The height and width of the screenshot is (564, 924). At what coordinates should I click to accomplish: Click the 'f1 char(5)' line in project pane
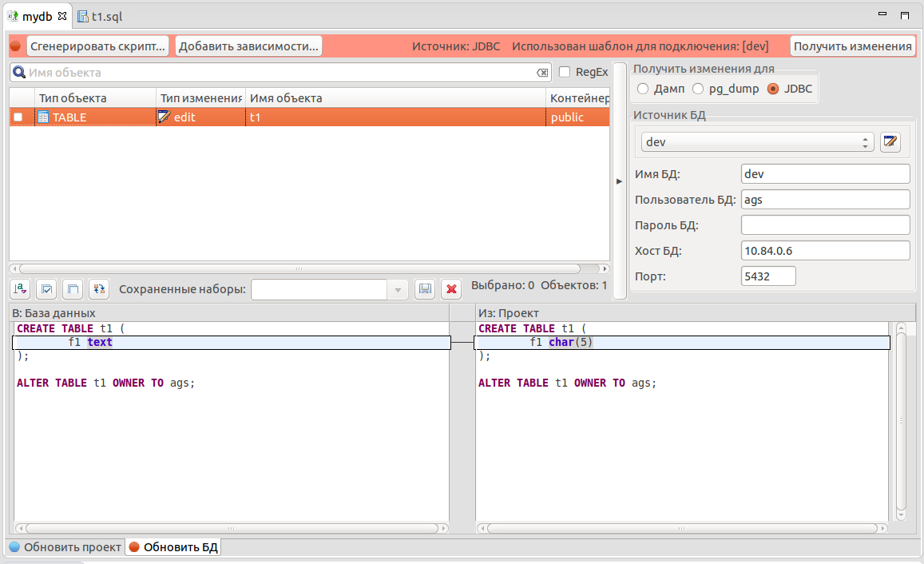point(682,343)
